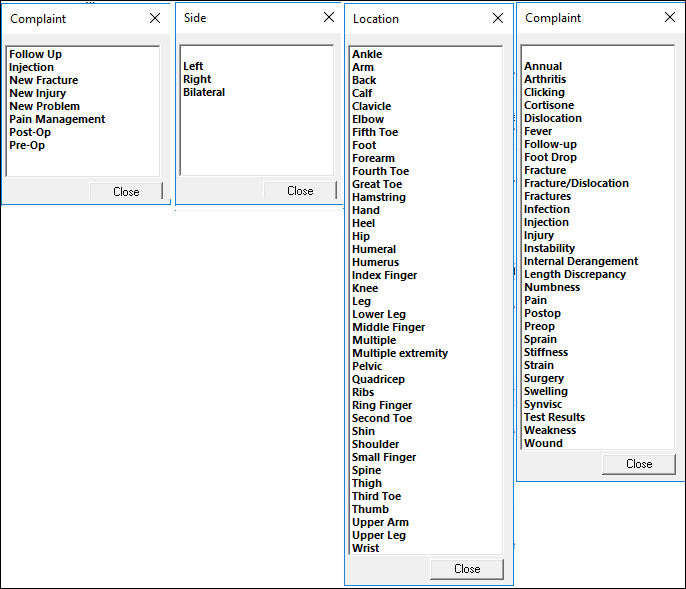686x589 pixels.
Task: Select 'New Fracture' complaint
Action: 44,80
